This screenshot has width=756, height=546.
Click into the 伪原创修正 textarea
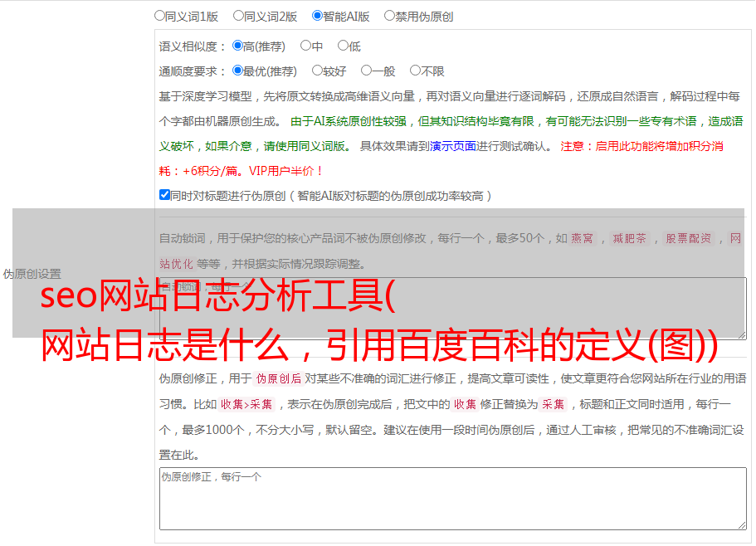pyautogui.click(x=453, y=499)
